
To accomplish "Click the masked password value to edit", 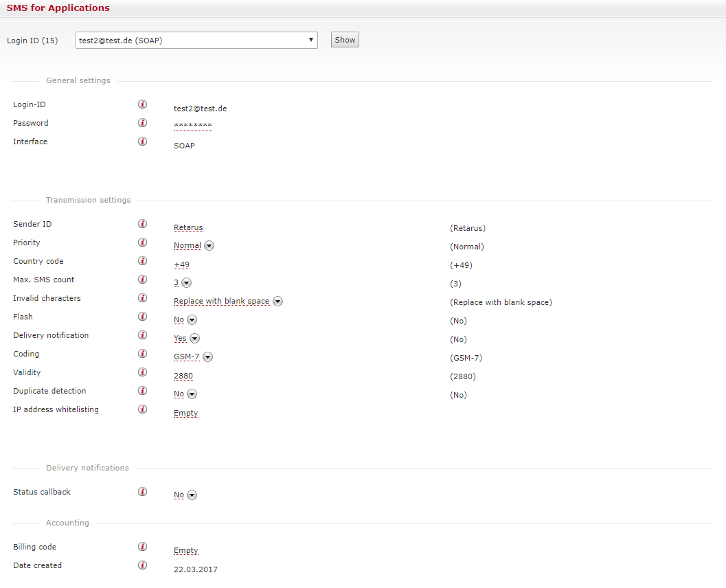I will [193, 126].
